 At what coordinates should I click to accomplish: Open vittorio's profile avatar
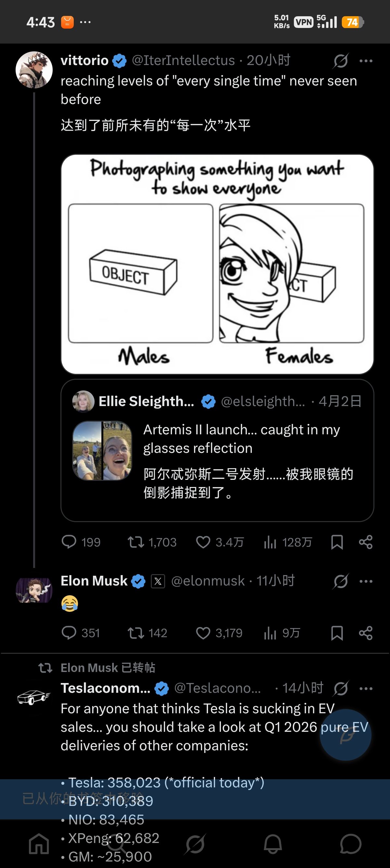(34, 70)
